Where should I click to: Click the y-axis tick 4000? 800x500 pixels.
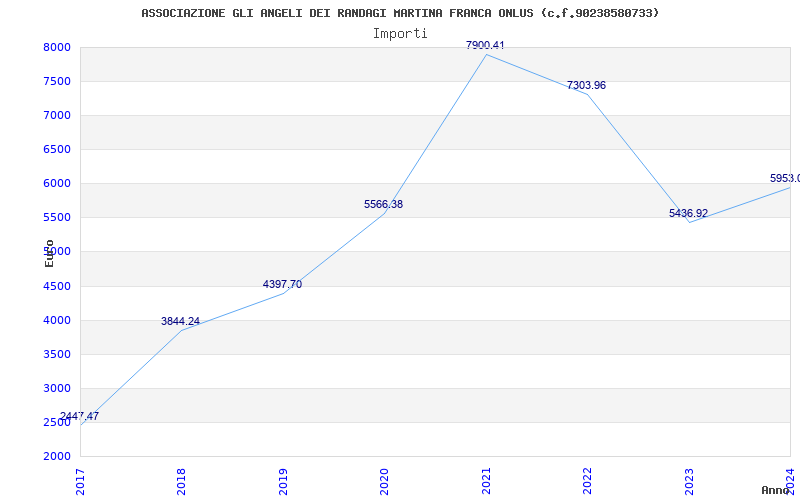pyautogui.click(x=56, y=320)
